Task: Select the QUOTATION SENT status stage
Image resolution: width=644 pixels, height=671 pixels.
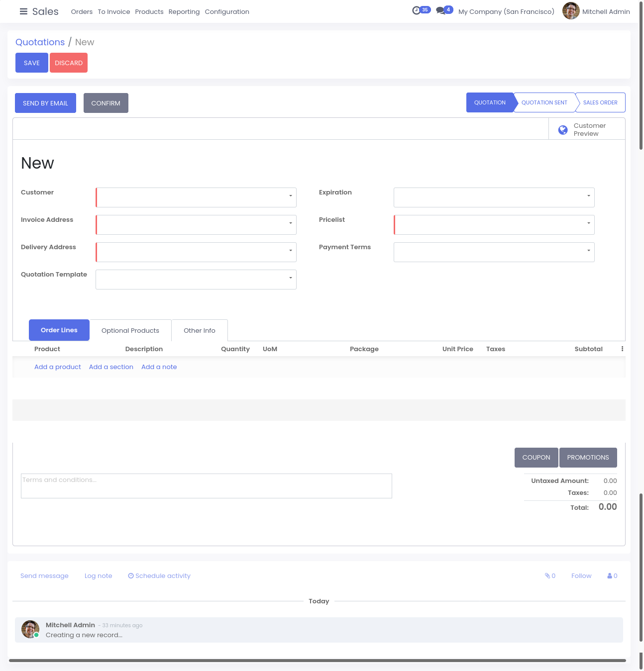Action: point(544,102)
